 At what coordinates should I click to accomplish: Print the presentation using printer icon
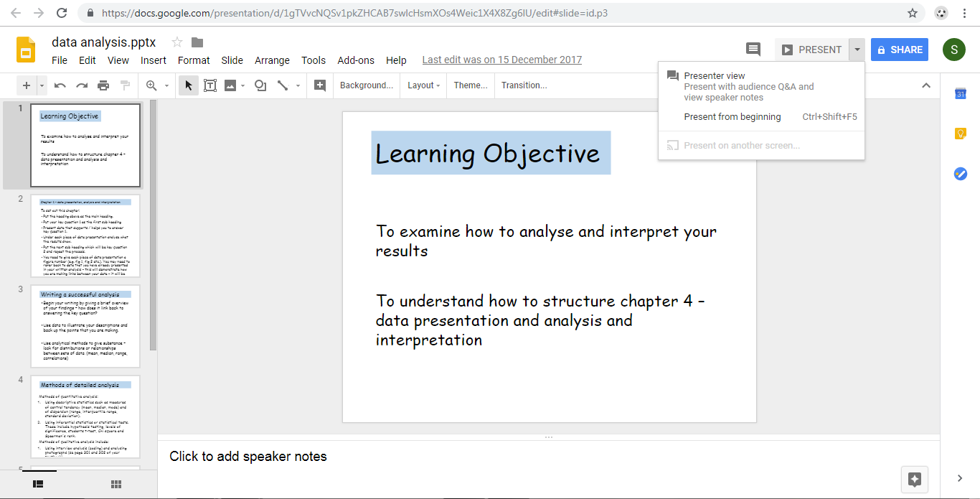[x=103, y=85]
